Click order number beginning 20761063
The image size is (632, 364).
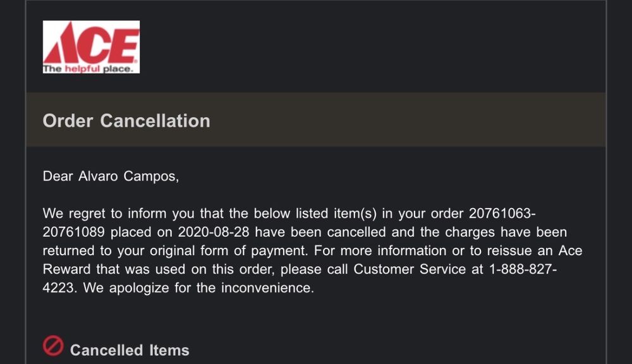point(502,212)
